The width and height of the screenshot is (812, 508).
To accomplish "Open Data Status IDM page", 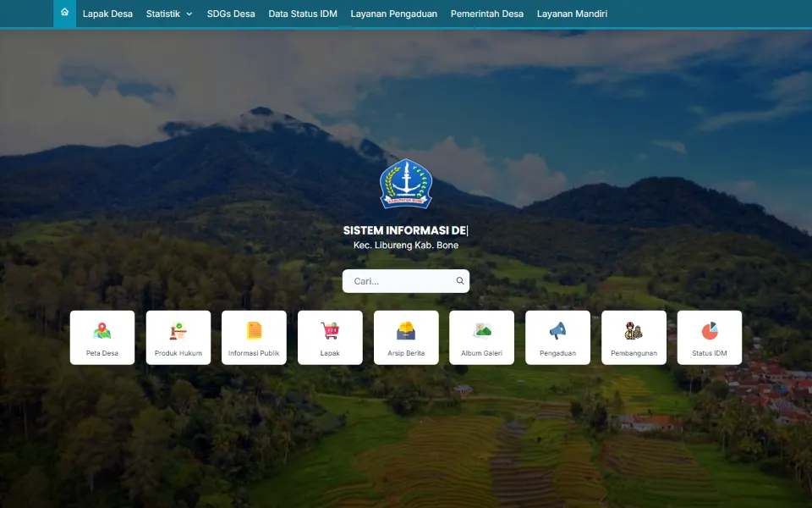I will click(x=303, y=14).
